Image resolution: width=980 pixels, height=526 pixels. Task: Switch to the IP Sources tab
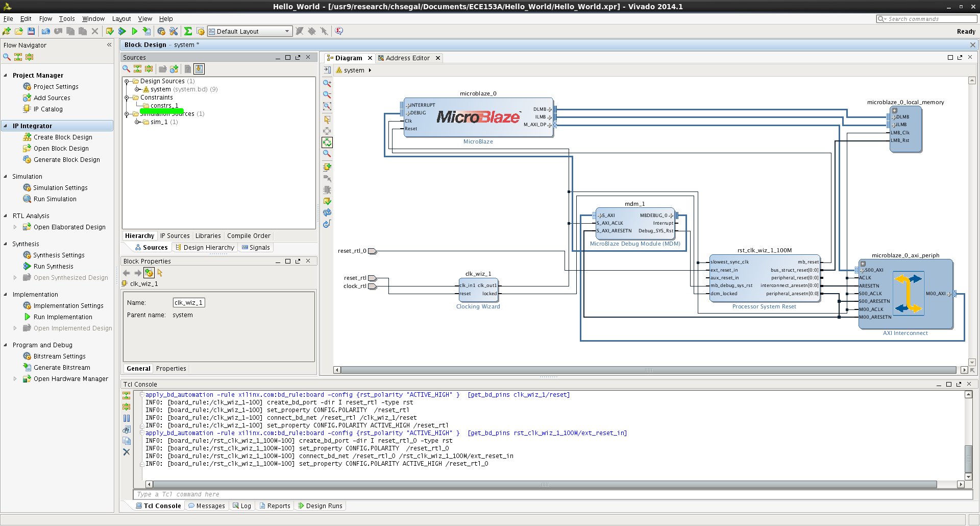click(175, 235)
